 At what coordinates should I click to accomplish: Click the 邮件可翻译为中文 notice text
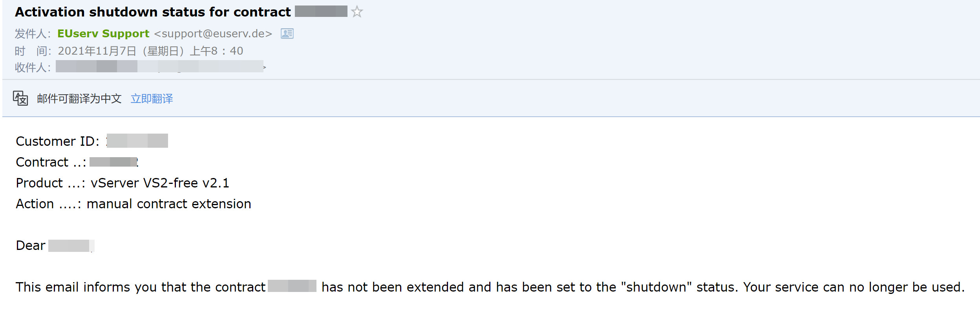(79, 99)
